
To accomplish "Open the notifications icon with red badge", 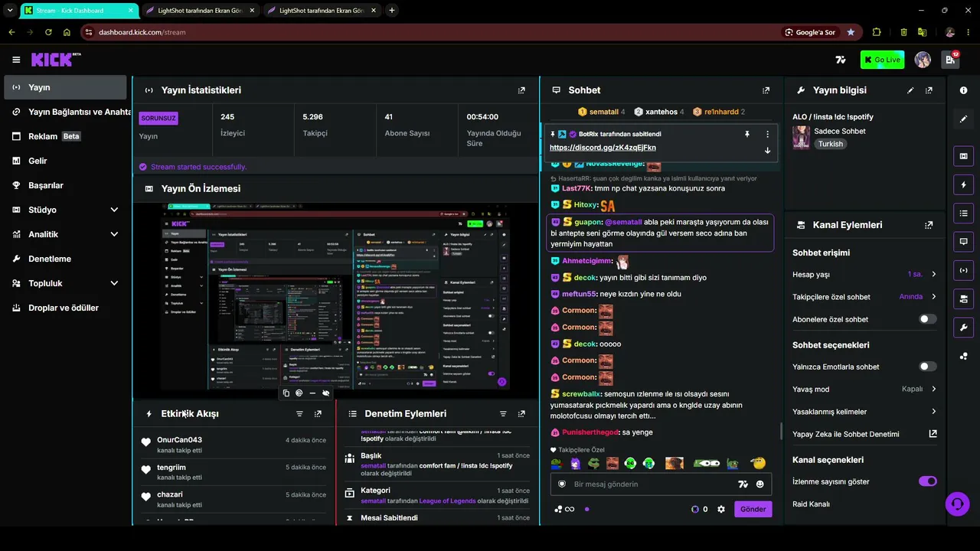I will (950, 60).
